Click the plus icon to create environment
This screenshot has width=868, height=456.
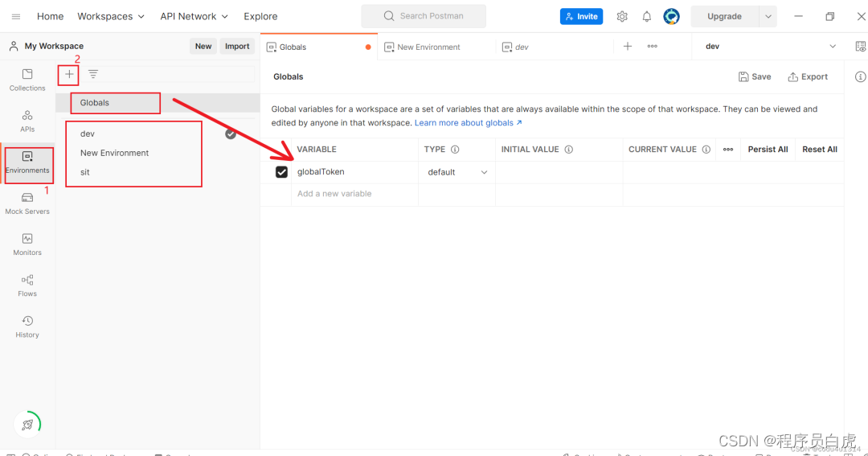tap(69, 74)
